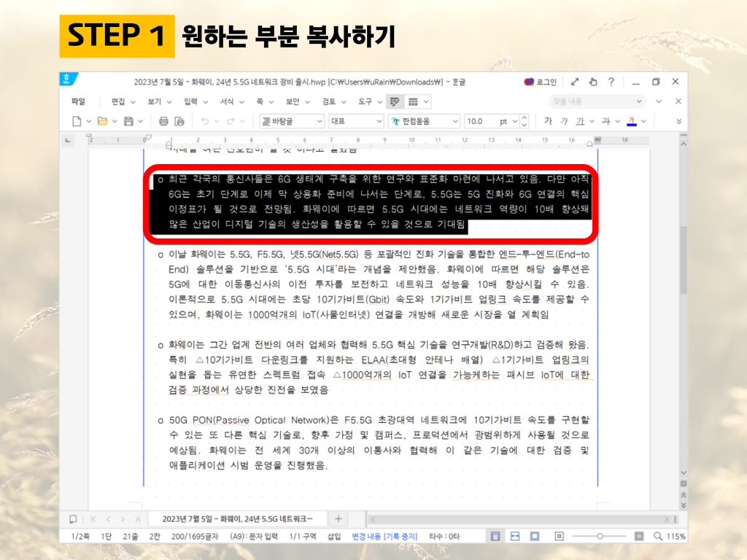Add new document tab with plus icon
Screen dimensions: 747x560
coord(338,518)
